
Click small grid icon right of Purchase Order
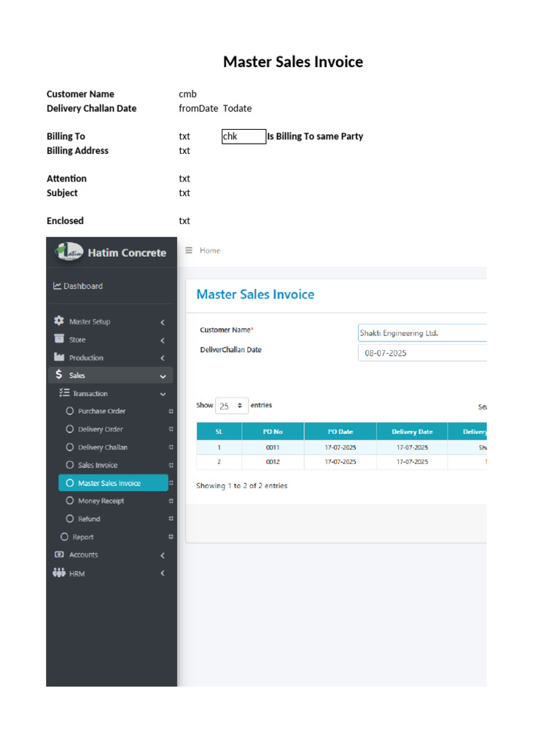(171, 411)
